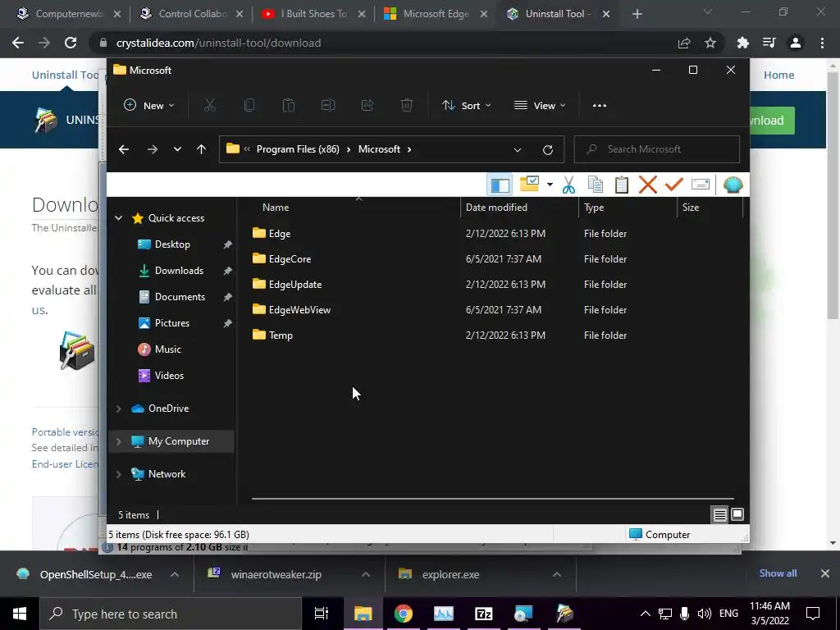Select the EdgeUpdate folder
840x630 pixels.
[287, 285]
